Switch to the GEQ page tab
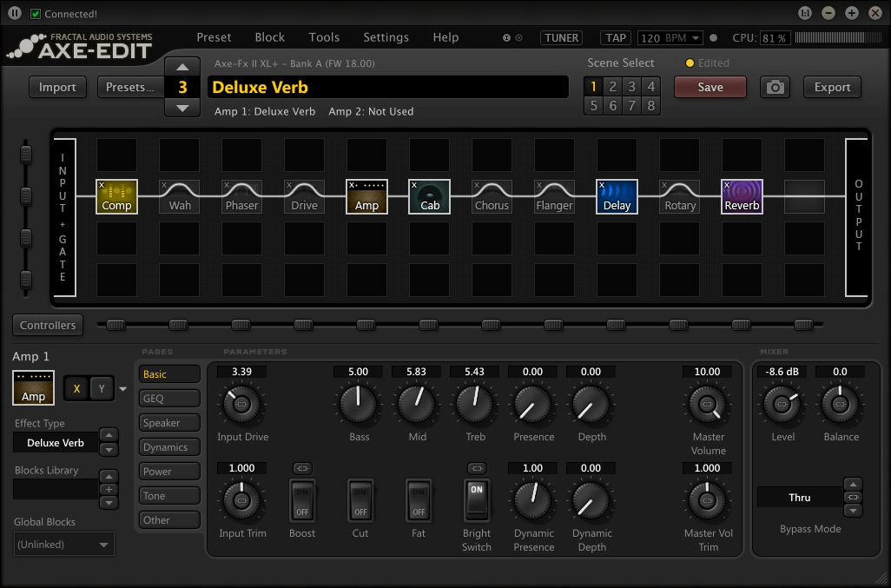 click(x=169, y=399)
